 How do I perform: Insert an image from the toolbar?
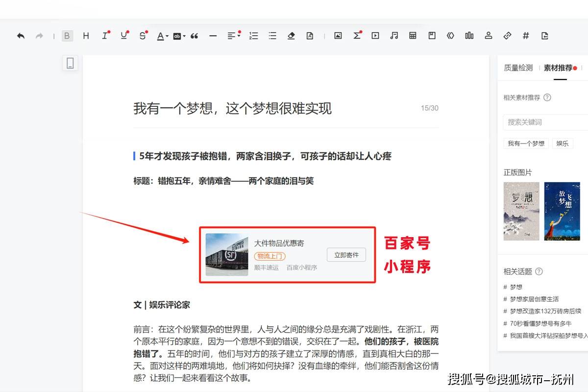[338, 36]
